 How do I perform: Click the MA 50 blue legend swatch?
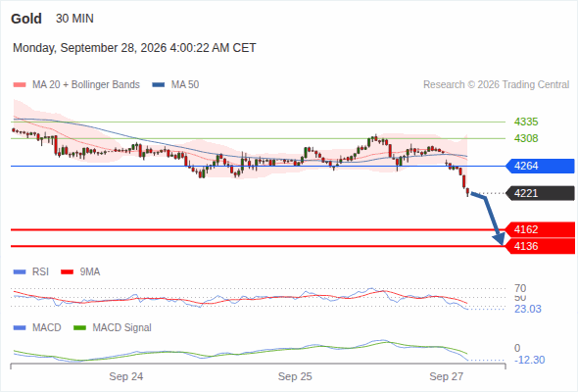(159, 85)
